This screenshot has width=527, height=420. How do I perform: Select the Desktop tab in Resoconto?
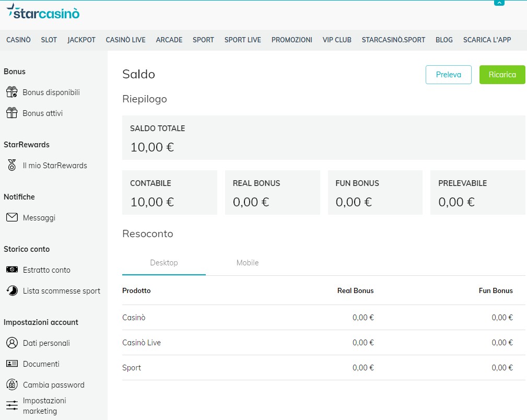pyautogui.click(x=163, y=263)
